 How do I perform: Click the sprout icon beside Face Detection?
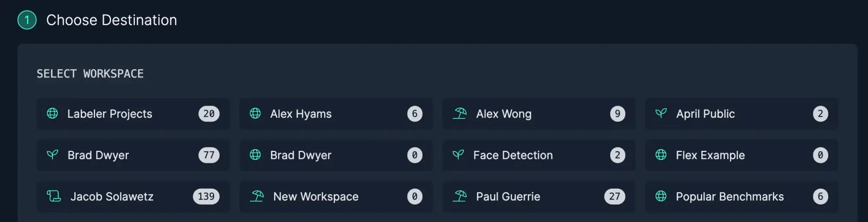458,155
